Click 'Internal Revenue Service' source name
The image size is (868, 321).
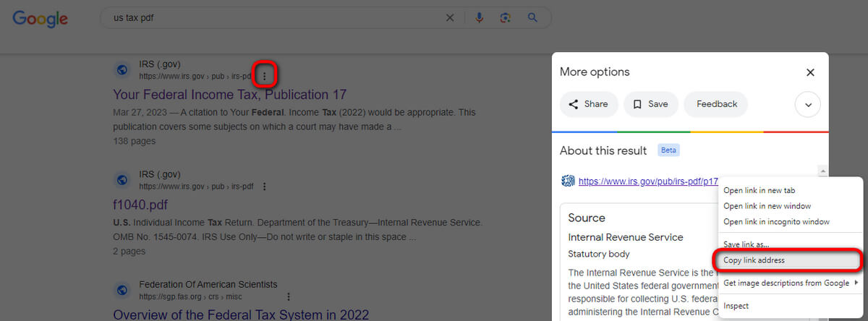pyautogui.click(x=626, y=237)
